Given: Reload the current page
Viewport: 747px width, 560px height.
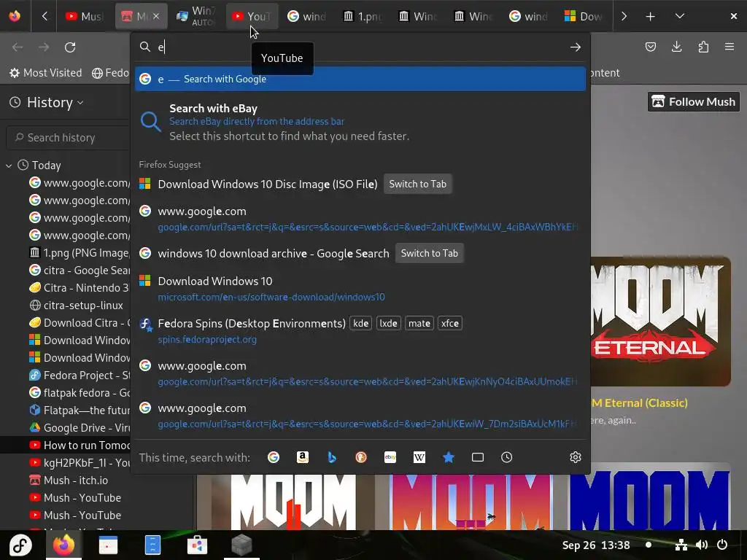Looking at the screenshot, I should point(70,47).
